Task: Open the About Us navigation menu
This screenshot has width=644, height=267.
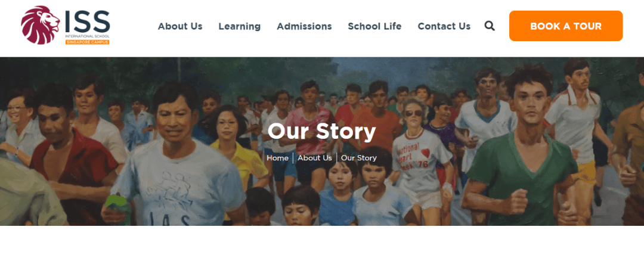Action: coord(180,26)
